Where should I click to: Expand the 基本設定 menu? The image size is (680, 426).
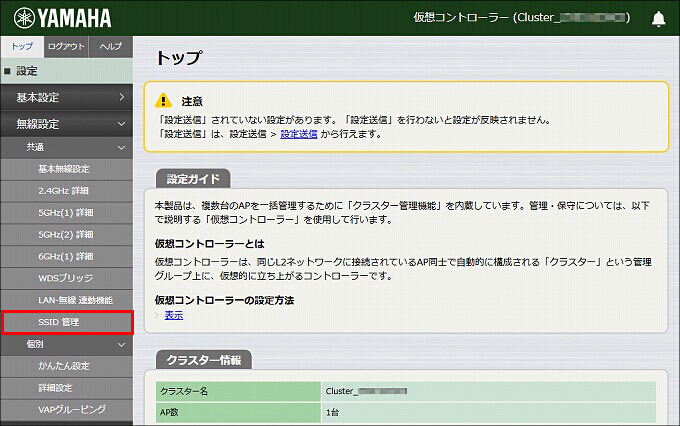point(67,97)
